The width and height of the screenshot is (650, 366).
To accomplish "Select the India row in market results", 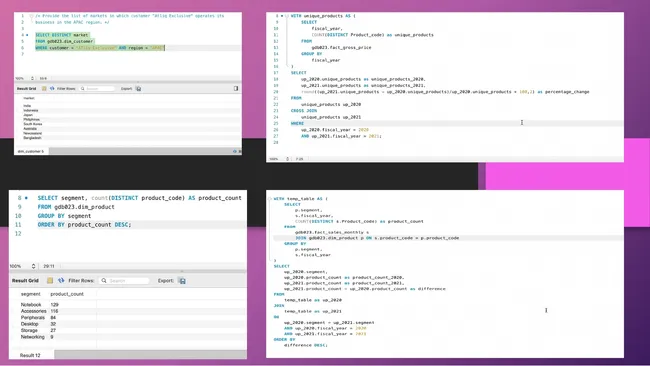I will point(27,106).
